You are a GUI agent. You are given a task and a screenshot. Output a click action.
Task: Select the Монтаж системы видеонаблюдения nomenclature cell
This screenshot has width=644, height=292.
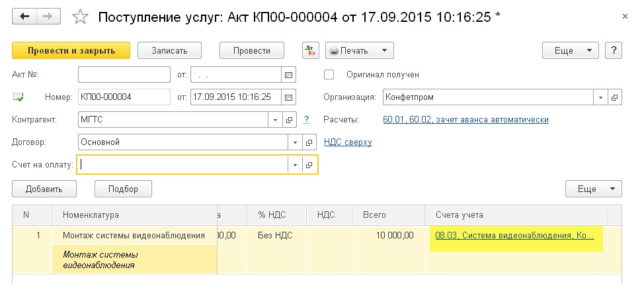[134, 236]
